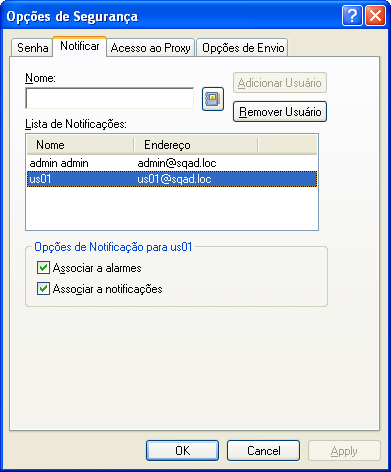The image size is (391, 472).
Task: Close the Opções de Segurança dialog
Action: pyautogui.click(x=375, y=15)
